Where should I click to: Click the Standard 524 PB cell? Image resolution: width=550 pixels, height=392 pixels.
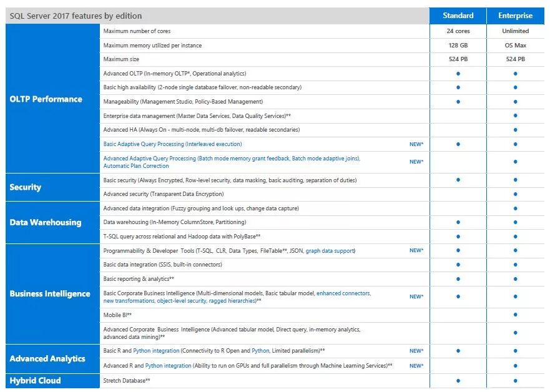point(458,59)
